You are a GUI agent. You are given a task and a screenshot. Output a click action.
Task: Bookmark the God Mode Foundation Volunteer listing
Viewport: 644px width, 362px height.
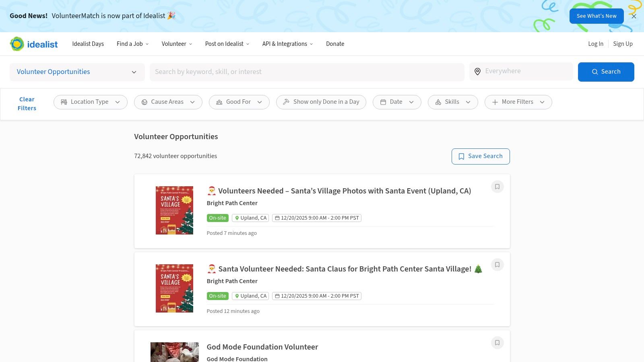497,343
